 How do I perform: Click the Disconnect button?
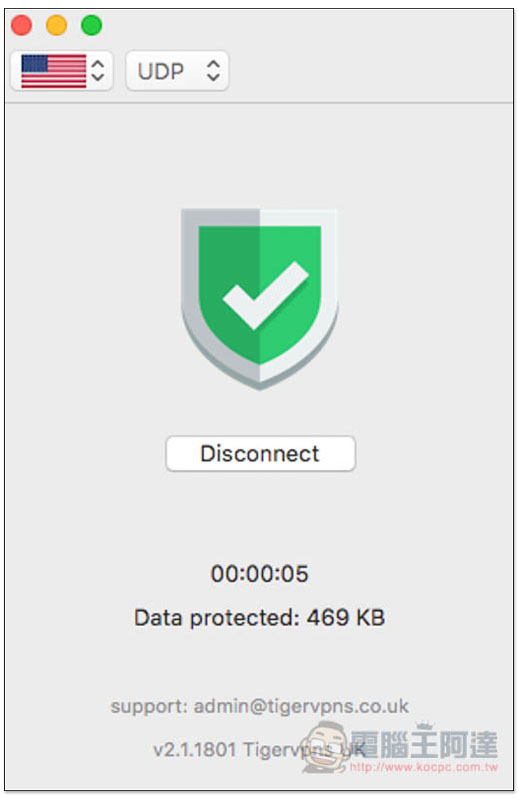[260, 454]
